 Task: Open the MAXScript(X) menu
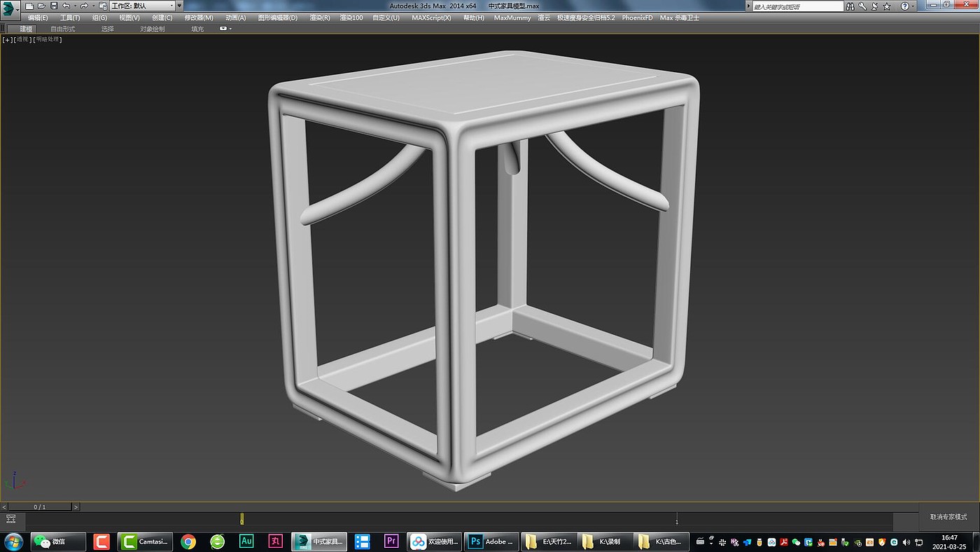pyautogui.click(x=431, y=18)
